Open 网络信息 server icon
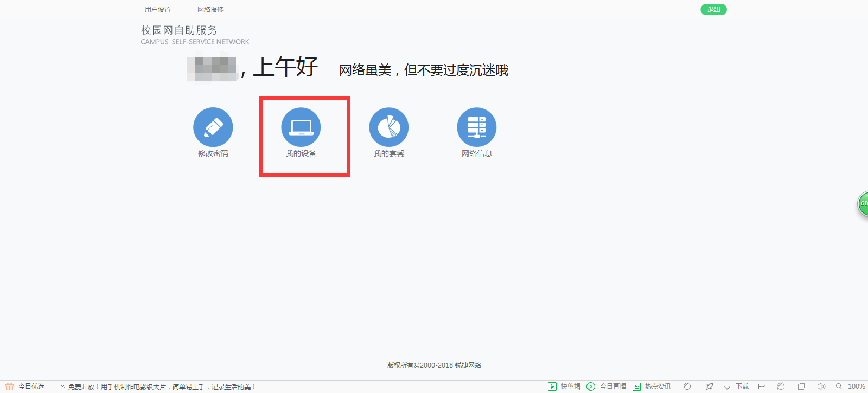 click(477, 127)
